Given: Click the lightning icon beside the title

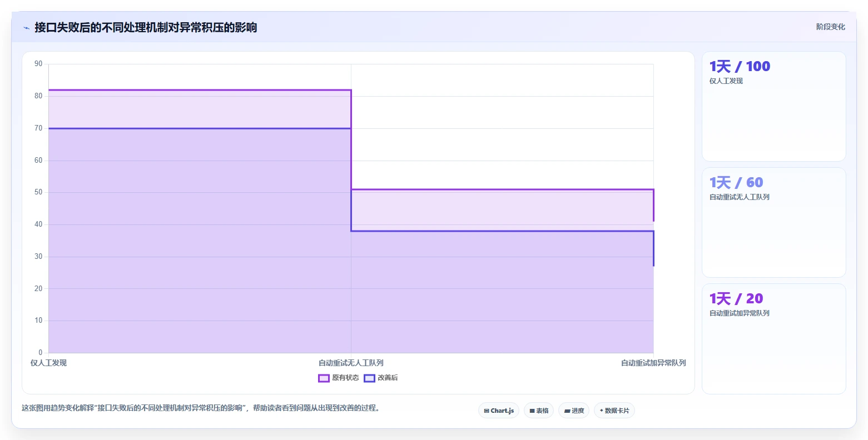Looking at the screenshot, I should tap(26, 28).
